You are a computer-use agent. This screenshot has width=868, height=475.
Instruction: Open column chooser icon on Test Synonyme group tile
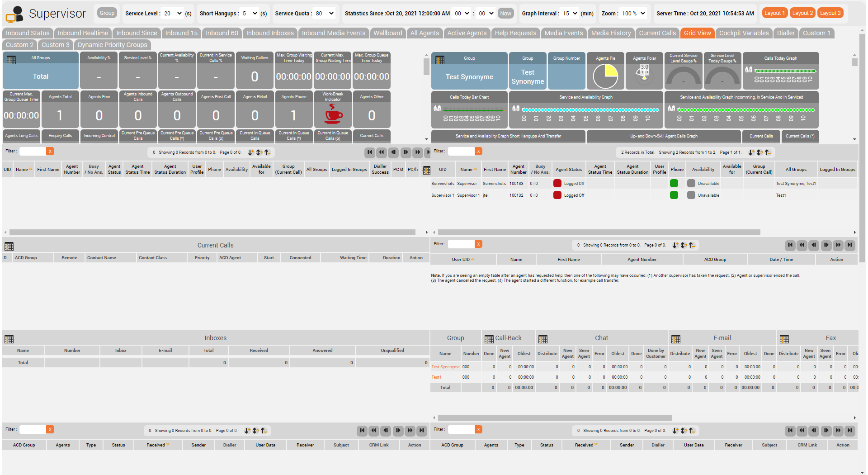pos(440,60)
